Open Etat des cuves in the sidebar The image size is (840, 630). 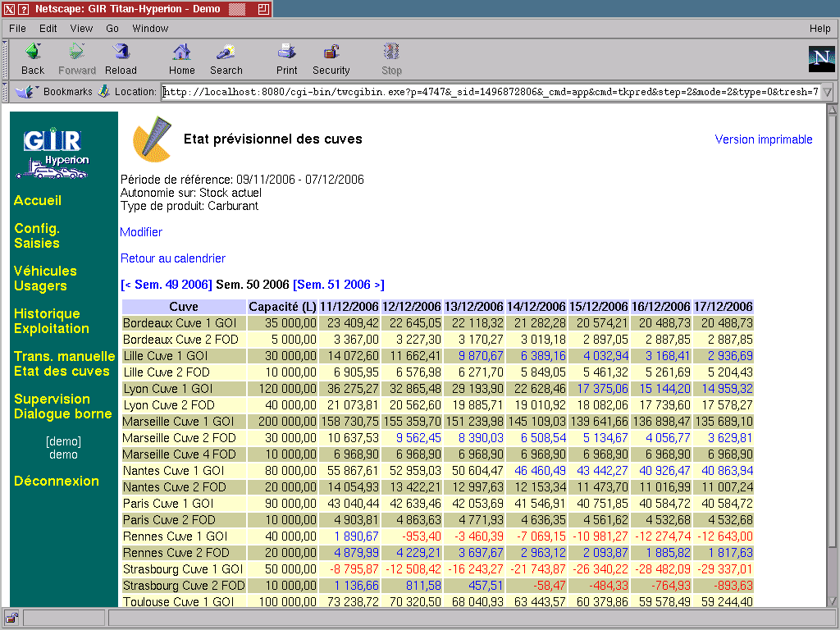pyautogui.click(x=62, y=372)
